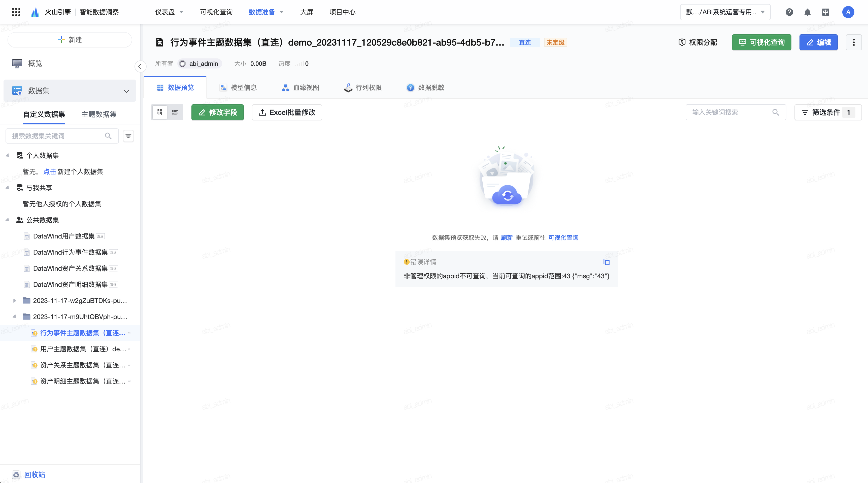Switch field preview to list layout
The width and height of the screenshot is (868, 483).
click(x=175, y=112)
